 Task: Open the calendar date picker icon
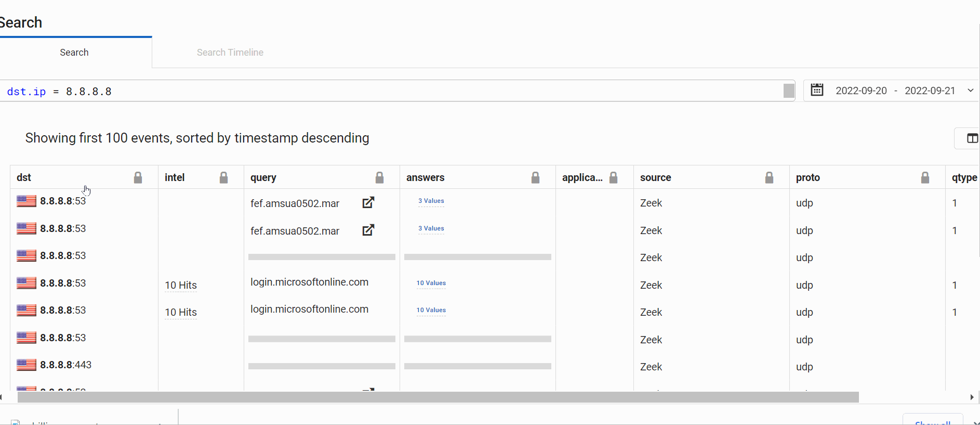(817, 90)
